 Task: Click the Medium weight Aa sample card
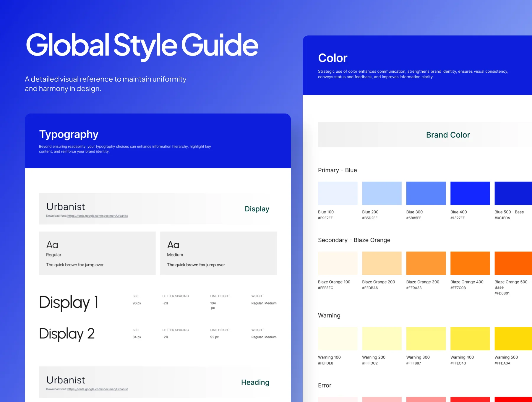click(x=218, y=253)
